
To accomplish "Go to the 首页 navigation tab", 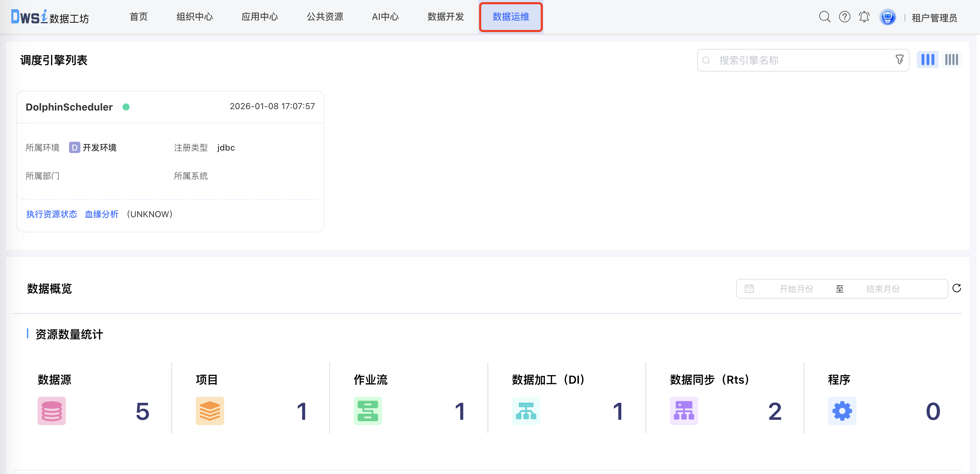I will coord(138,17).
